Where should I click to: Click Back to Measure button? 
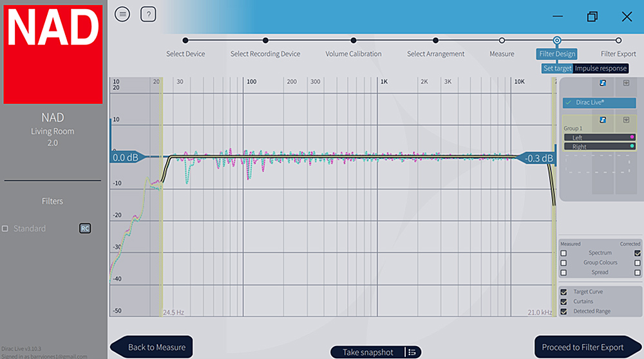click(151, 347)
